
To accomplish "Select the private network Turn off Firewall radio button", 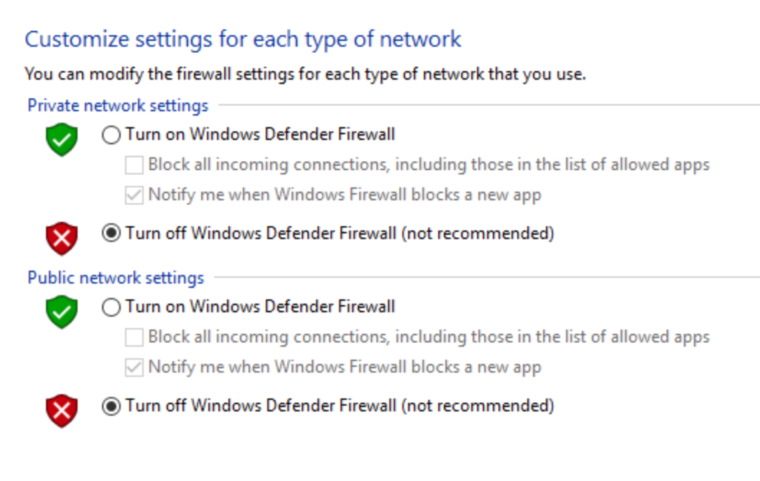I will [x=112, y=234].
